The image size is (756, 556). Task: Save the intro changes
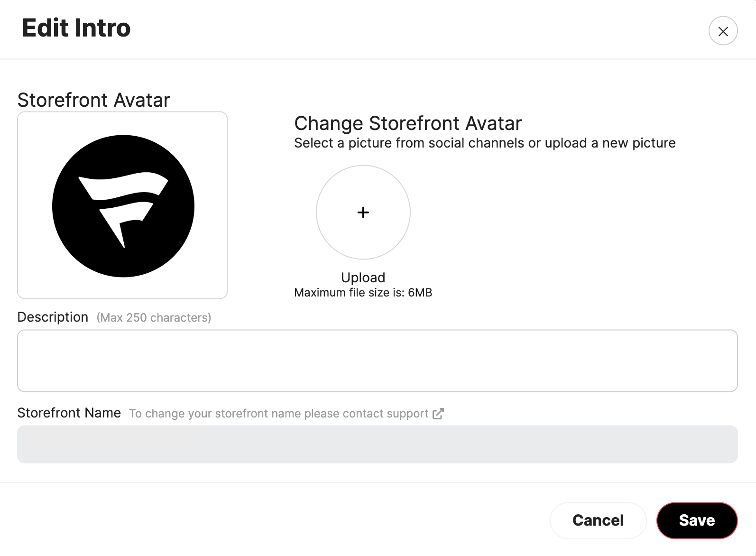click(696, 520)
